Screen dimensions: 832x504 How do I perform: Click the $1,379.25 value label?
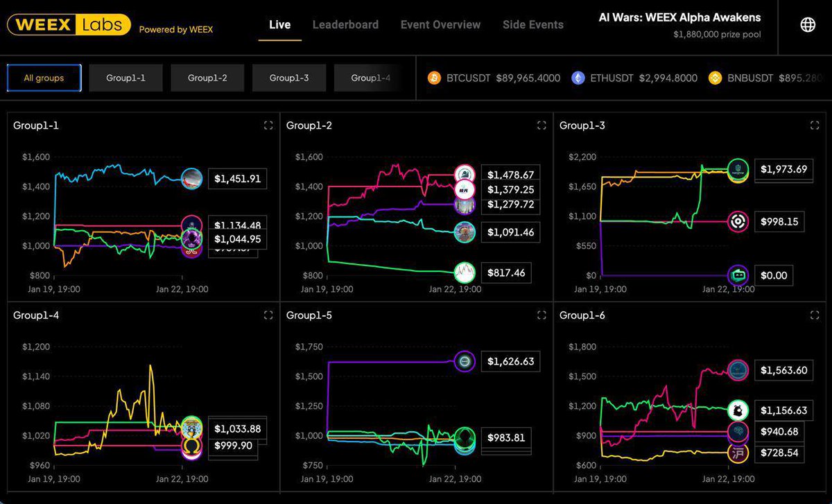510,190
